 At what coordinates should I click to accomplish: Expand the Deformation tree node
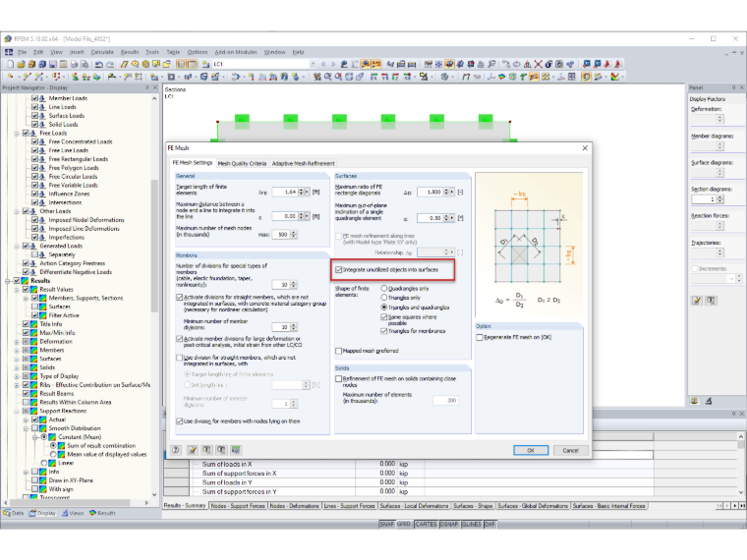17,342
